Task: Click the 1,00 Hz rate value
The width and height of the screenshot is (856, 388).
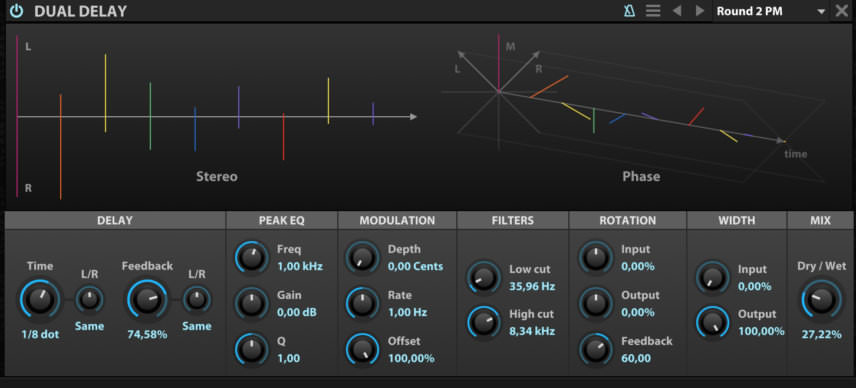Action: [x=407, y=313]
